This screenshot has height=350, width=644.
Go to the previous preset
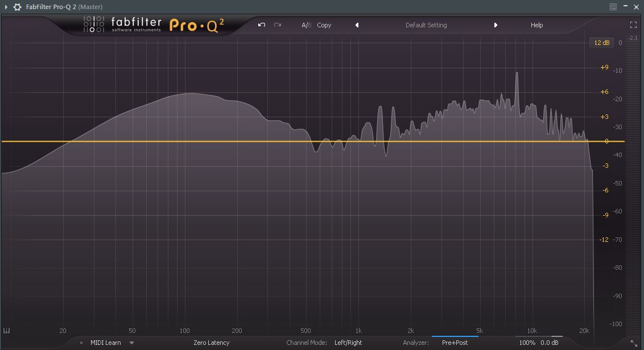[357, 25]
